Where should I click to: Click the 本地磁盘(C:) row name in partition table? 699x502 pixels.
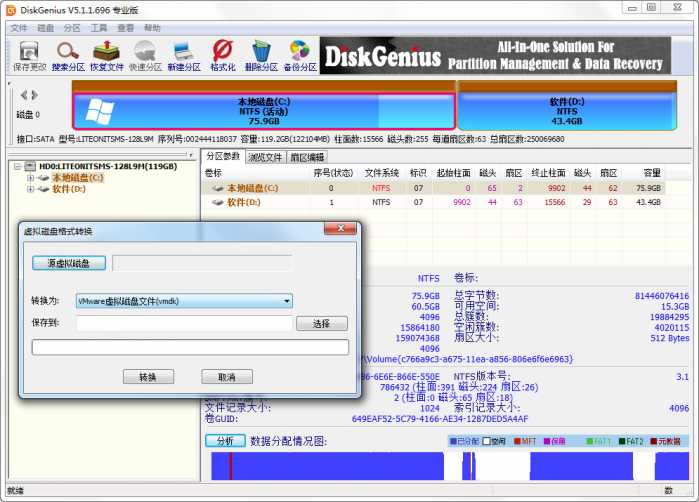pyautogui.click(x=253, y=189)
